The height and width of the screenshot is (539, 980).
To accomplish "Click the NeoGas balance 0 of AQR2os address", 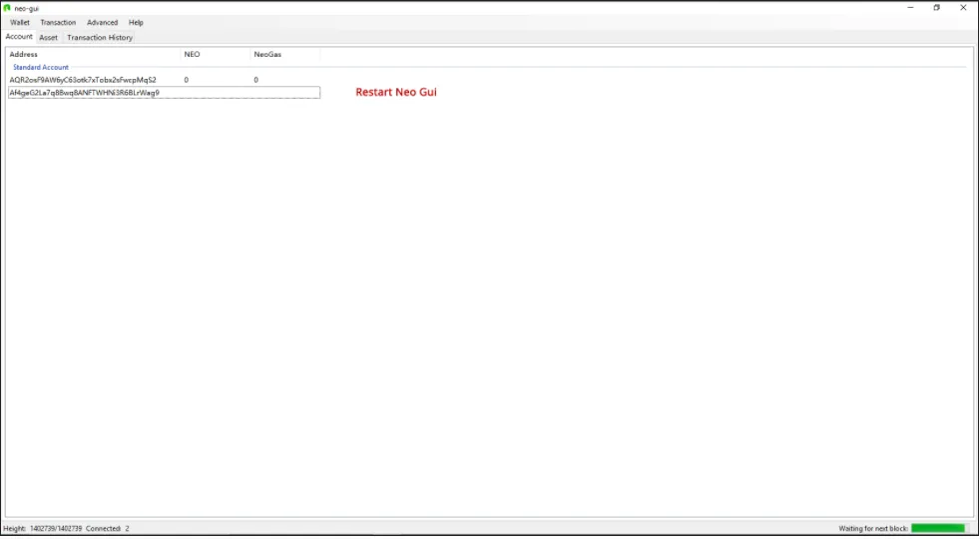I will [x=256, y=80].
